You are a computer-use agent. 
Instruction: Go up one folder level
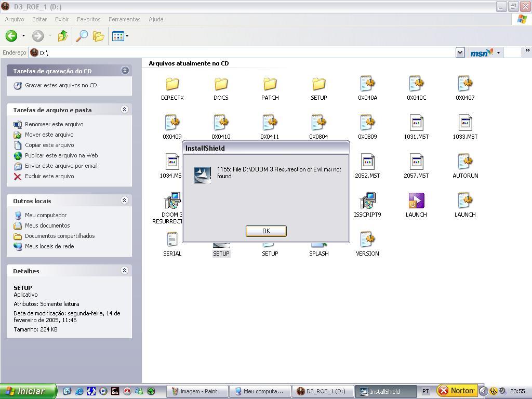63,36
